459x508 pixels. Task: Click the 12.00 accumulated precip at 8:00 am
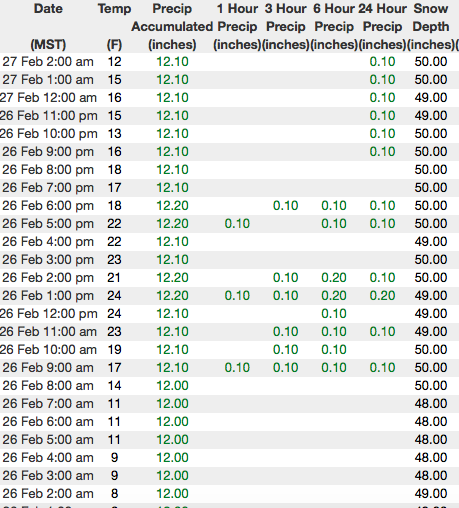tap(172, 386)
